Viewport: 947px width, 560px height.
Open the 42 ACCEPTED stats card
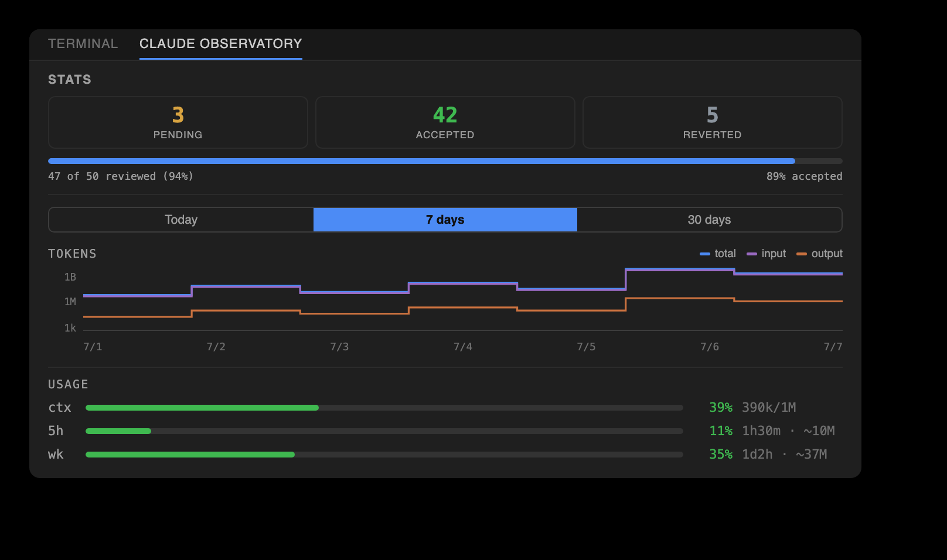pyautogui.click(x=445, y=122)
